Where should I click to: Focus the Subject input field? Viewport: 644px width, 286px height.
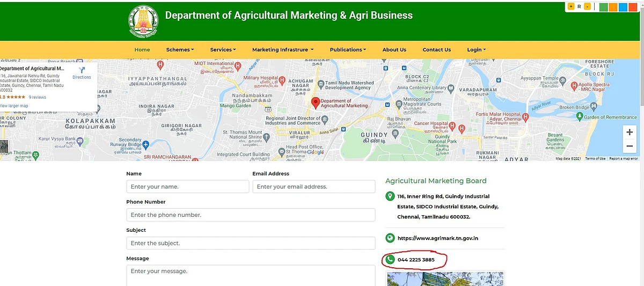(x=251, y=243)
